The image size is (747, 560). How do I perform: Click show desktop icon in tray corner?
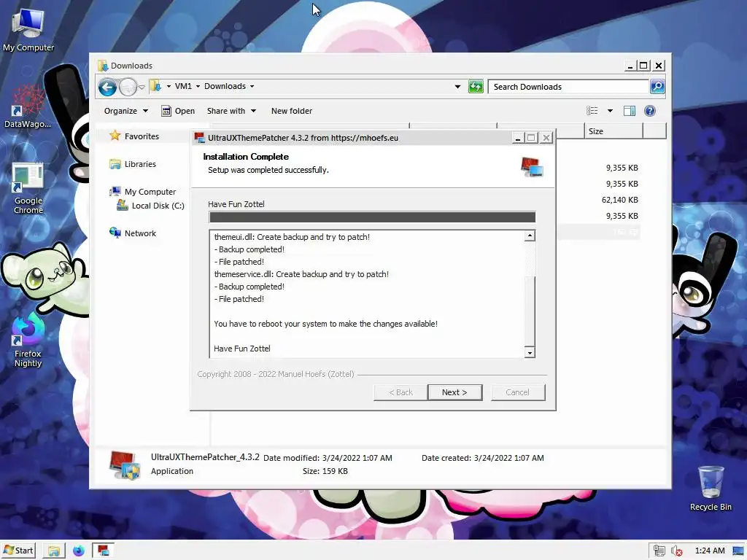(x=738, y=551)
